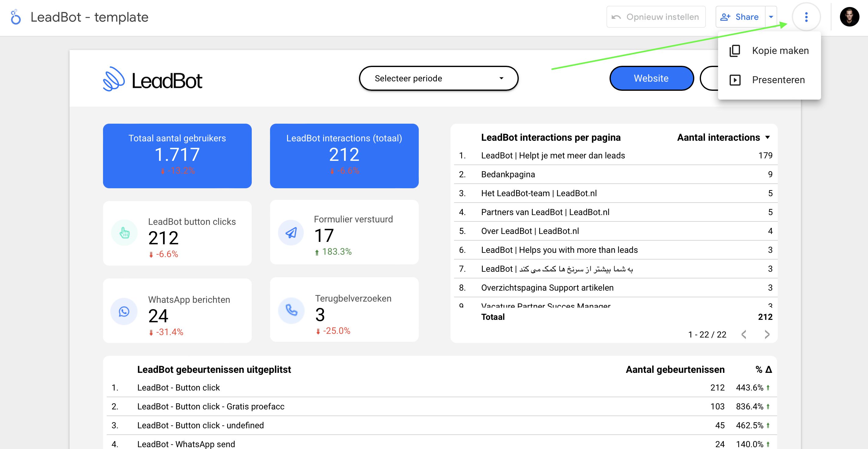Expand the Share button dropdown arrow
Image resolution: width=868 pixels, height=449 pixels.
point(771,17)
